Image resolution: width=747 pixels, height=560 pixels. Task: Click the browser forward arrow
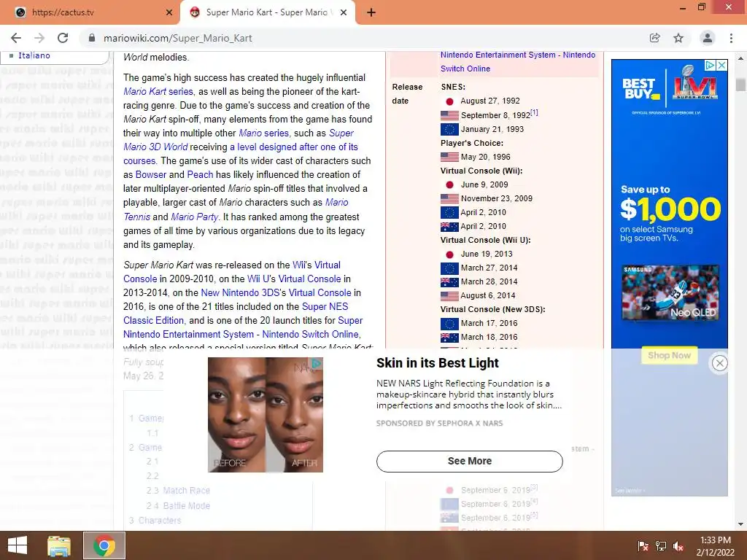[x=39, y=38]
